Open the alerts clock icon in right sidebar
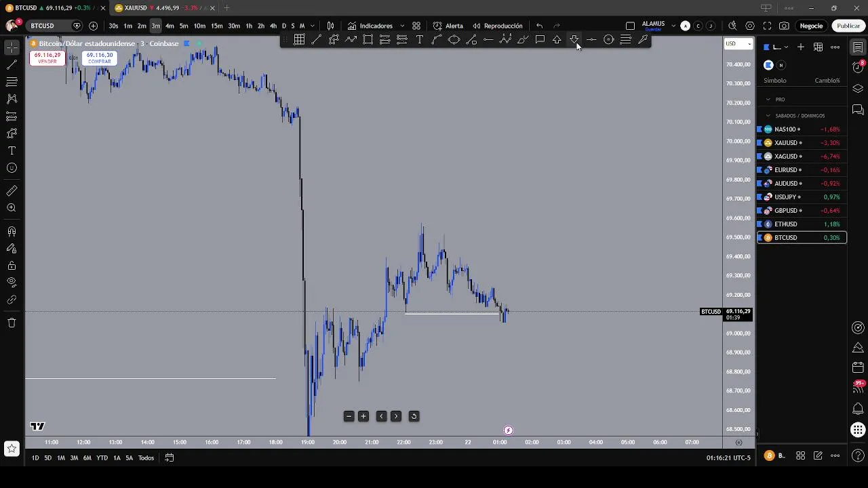This screenshot has width=868, height=488. tap(858, 66)
